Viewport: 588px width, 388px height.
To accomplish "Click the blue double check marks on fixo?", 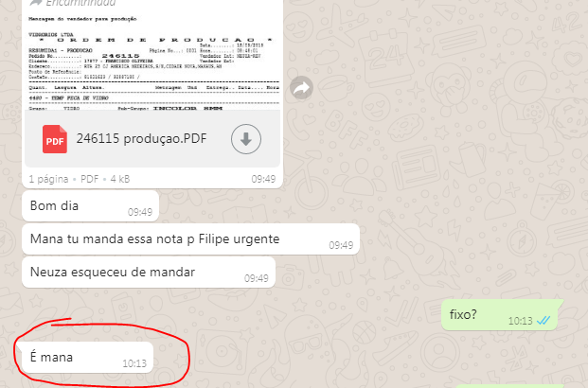I will pyautogui.click(x=543, y=321).
